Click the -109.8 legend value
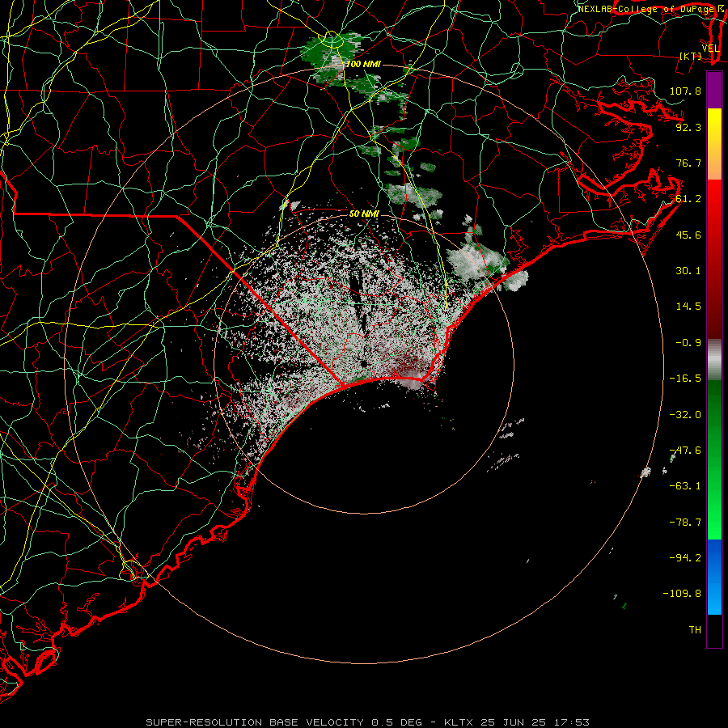This screenshot has width=728, height=728. click(x=682, y=594)
